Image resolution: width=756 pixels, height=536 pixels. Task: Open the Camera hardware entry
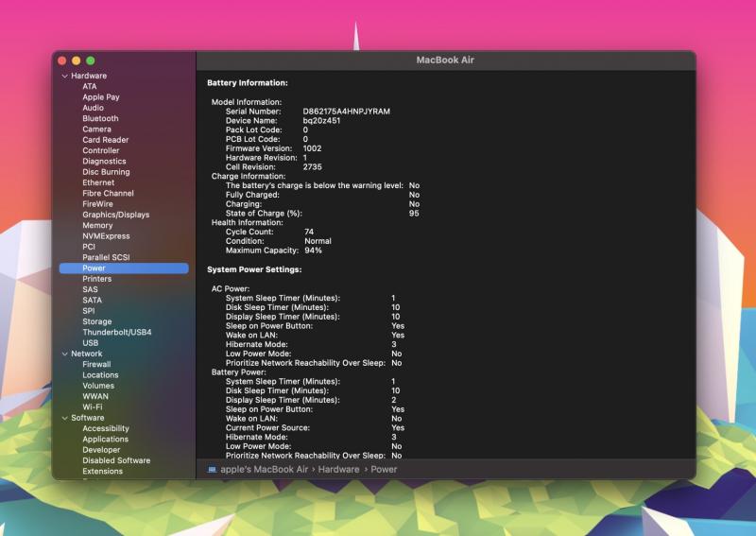(96, 130)
